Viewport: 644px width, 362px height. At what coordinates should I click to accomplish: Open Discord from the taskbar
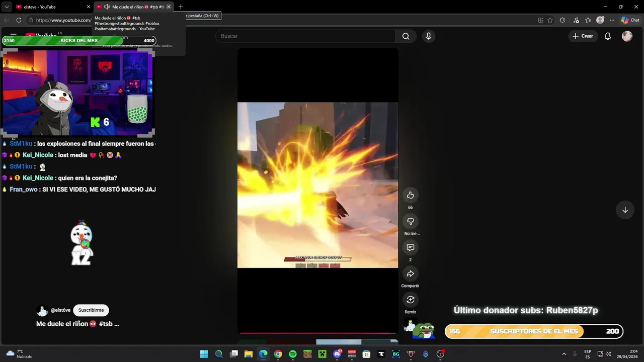pyautogui.click(x=337, y=354)
